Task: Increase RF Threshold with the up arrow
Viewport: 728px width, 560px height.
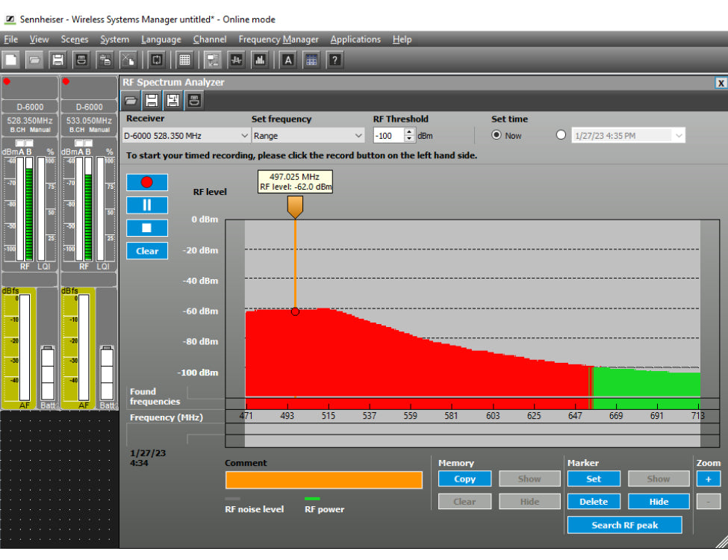Action: [409, 132]
